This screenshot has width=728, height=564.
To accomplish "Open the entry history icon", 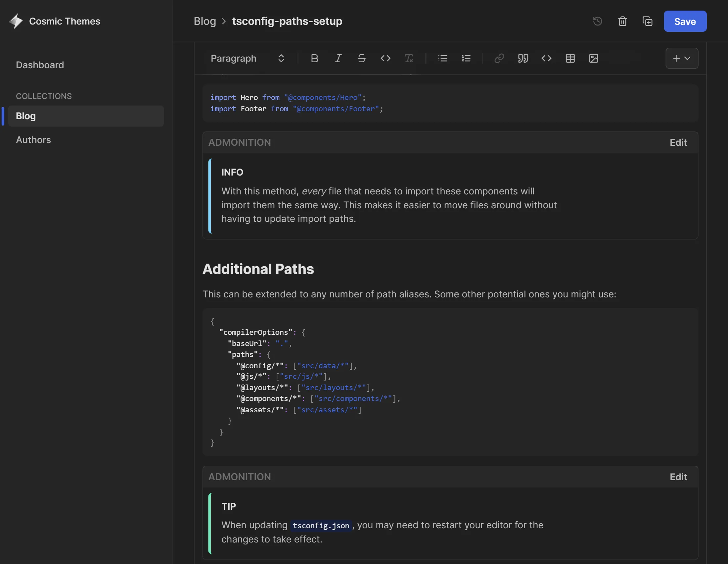I will 598,21.
